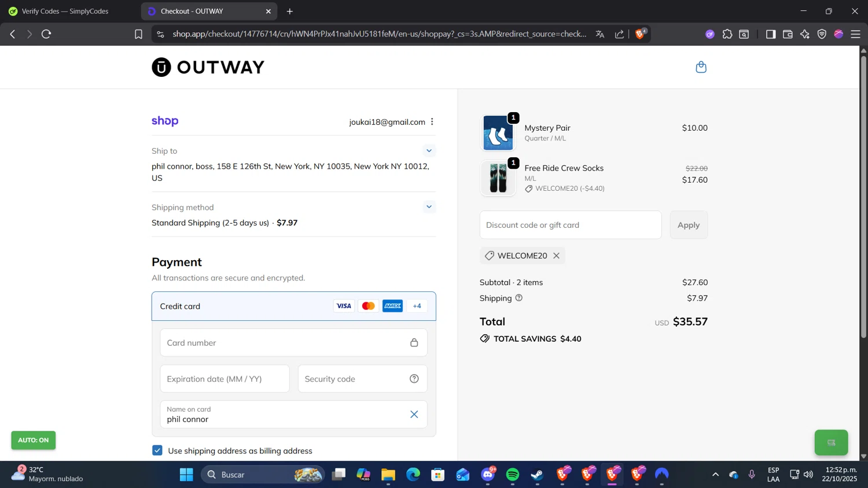
Task: Open the volume control in tray
Action: click(x=808, y=475)
